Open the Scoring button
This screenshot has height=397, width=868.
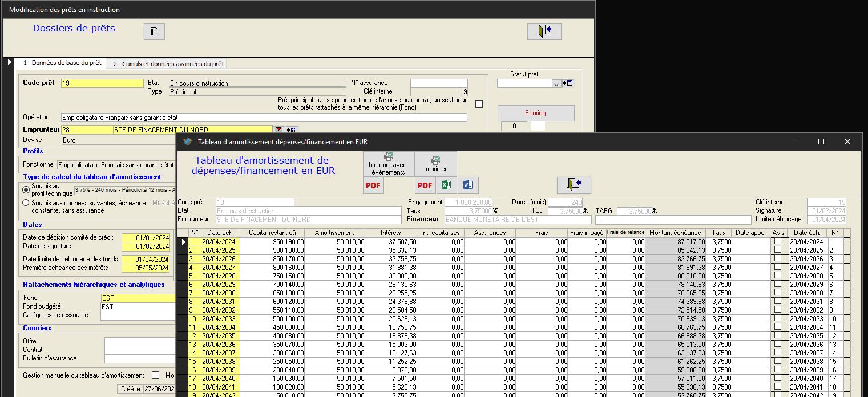point(536,113)
